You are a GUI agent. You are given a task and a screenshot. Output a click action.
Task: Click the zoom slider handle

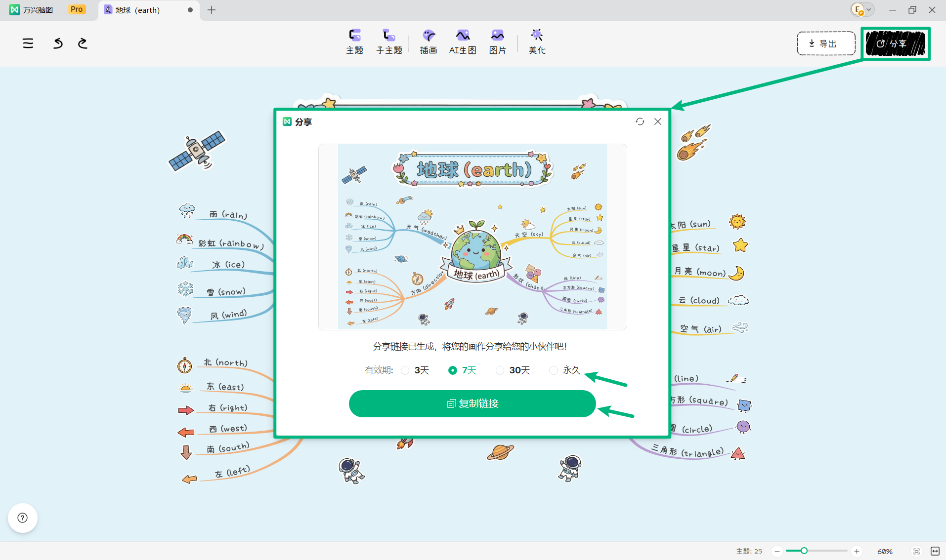(804, 551)
